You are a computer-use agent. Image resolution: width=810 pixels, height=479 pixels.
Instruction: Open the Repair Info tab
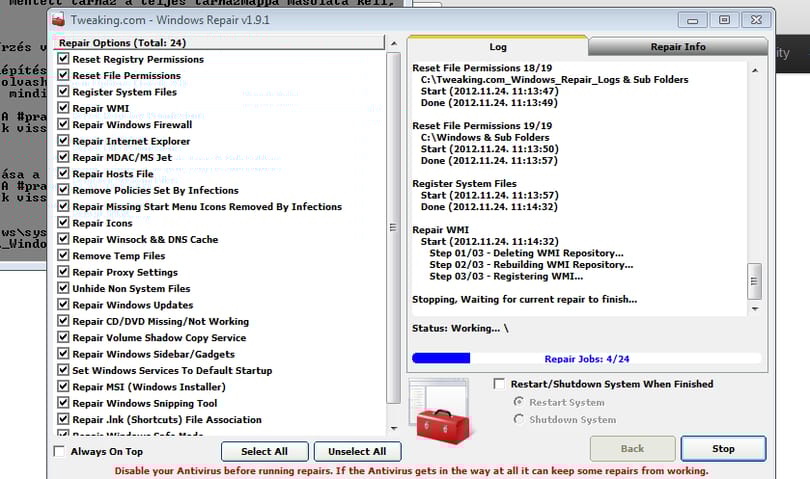(x=678, y=47)
